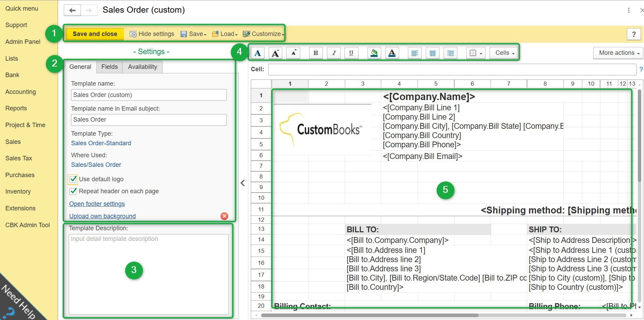
Task: Pick the cell fill color
Action: coord(374,53)
